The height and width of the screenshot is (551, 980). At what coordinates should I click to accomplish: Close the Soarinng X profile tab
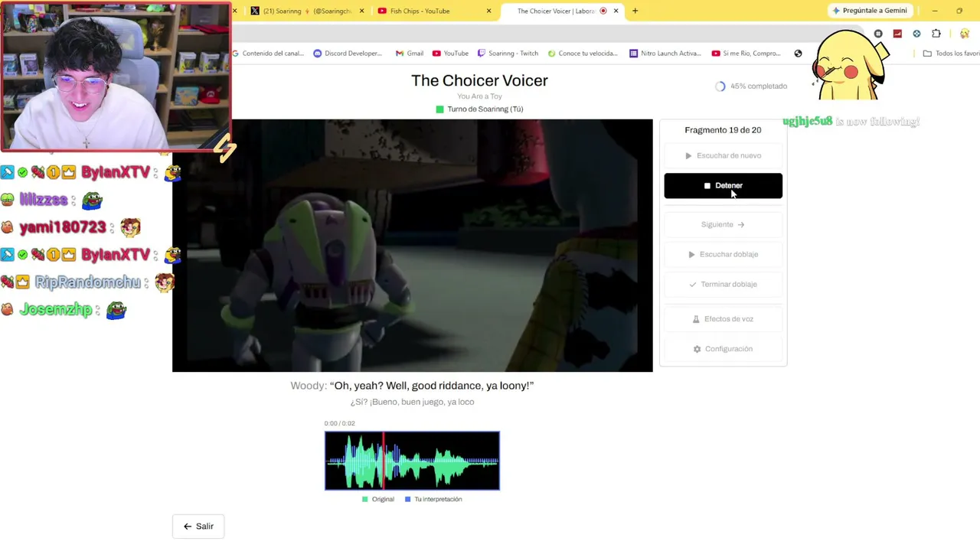pos(361,11)
